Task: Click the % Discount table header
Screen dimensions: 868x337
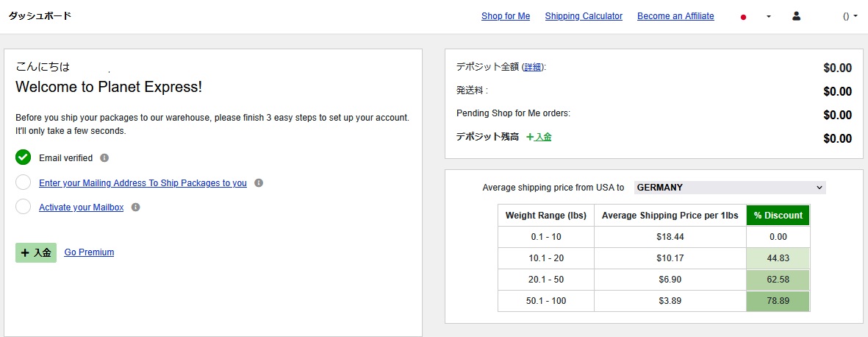Action: pos(778,216)
